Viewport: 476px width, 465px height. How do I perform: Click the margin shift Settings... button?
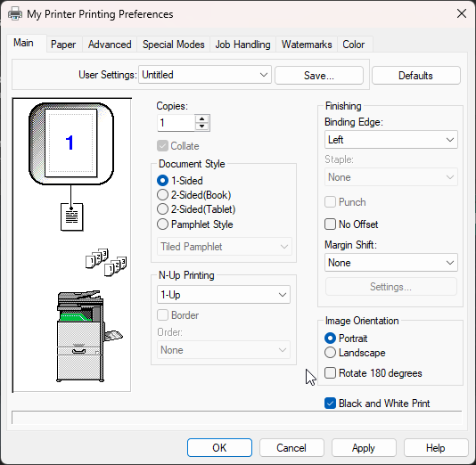point(391,287)
